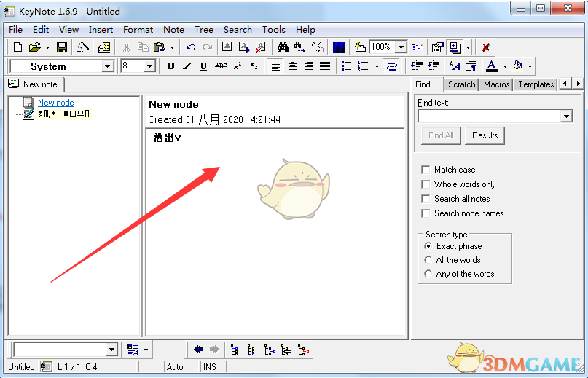Switch to the Scratch tab

(462, 84)
